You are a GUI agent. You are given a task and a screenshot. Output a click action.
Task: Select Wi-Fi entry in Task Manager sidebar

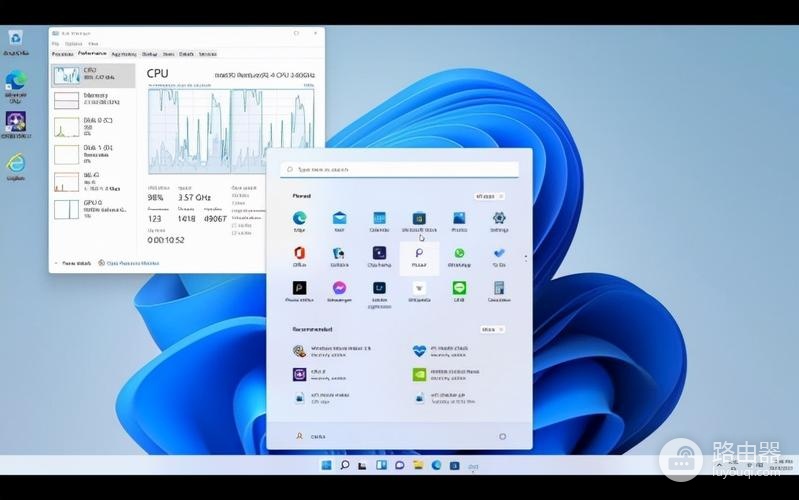pyautogui.click(x=93, y=182)
